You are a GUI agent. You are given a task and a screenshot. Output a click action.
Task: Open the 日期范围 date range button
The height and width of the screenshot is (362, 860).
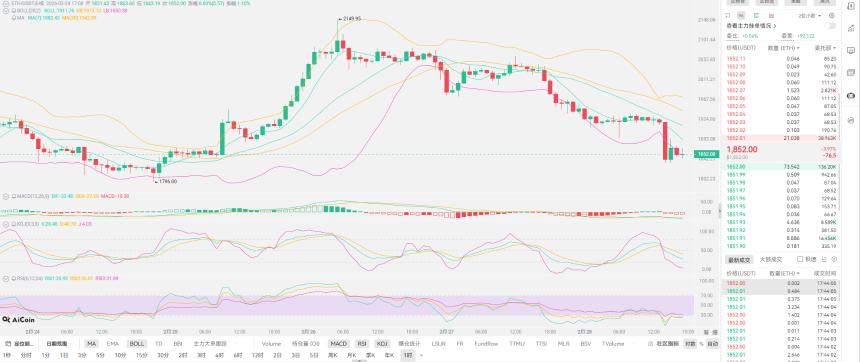(56, 344)
